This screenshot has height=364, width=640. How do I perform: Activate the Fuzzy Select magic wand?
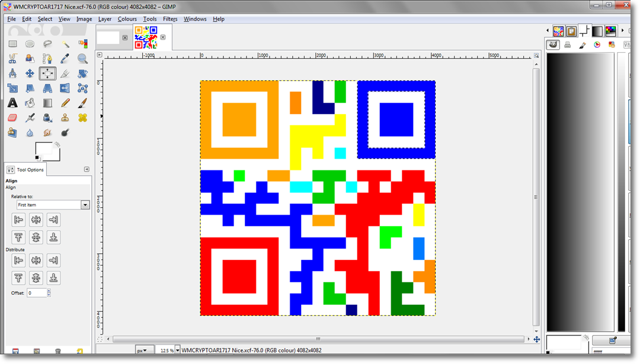coord(65,44)
